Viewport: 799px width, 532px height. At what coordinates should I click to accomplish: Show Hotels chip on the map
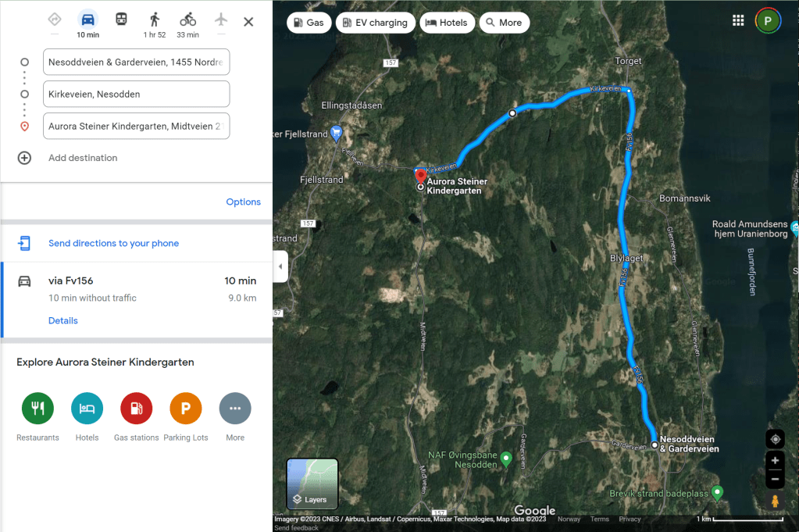coord(447,23)
